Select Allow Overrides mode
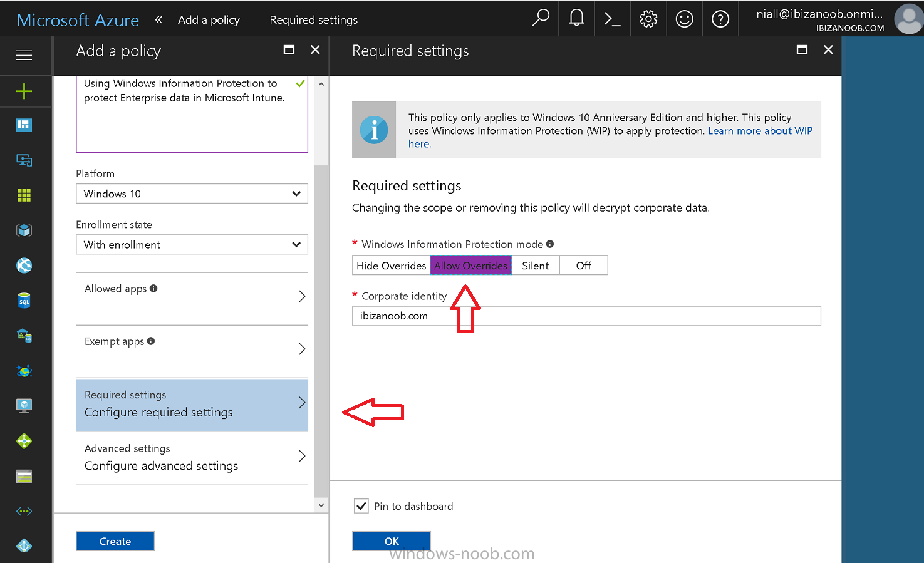 point(470,266)
